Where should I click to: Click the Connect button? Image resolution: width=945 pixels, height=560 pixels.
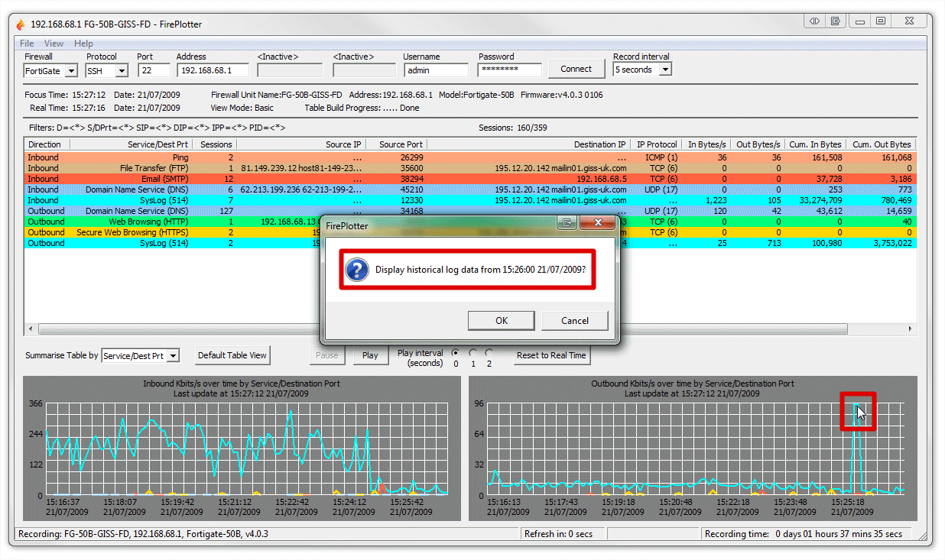tap(576, 69)
